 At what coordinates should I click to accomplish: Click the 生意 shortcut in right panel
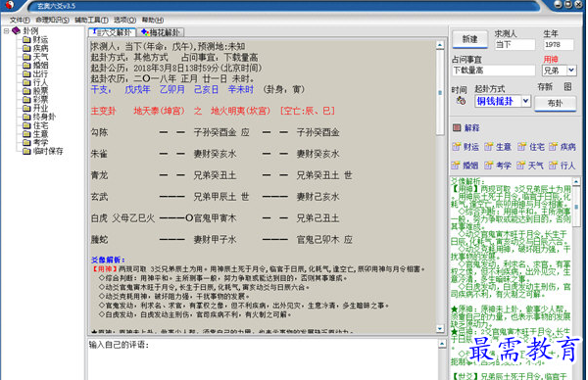498,147
